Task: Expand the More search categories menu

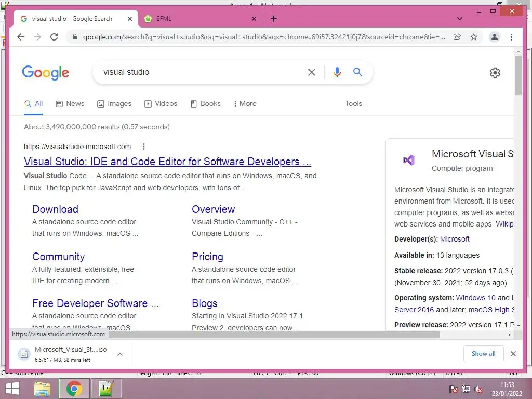Action: pyautogui.click(x=245, y=104)
